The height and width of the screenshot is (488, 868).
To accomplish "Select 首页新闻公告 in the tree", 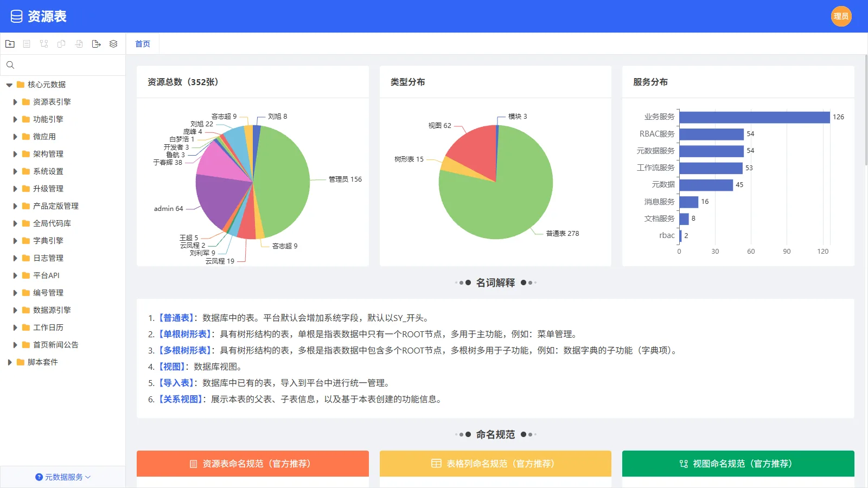I will click(56, 345).
